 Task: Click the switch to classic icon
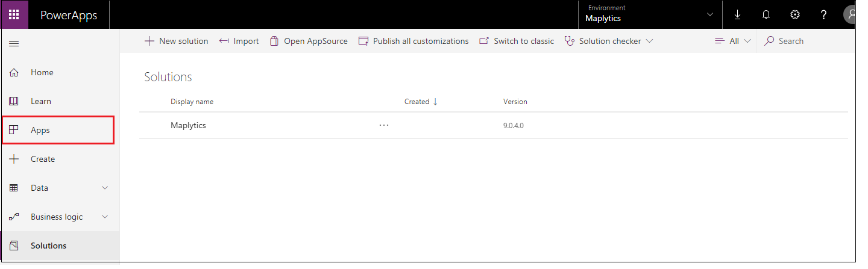tap(484, 41)
